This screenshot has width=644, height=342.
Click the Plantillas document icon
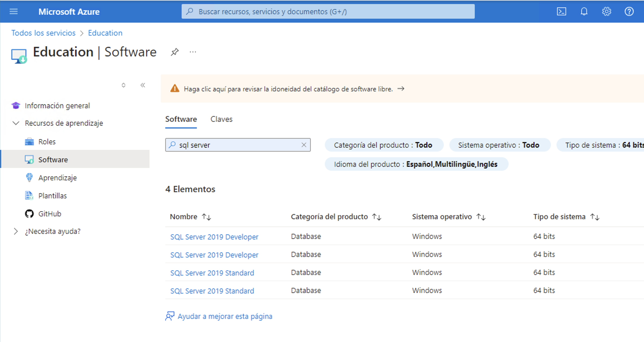pyautogui.click(x=29, y=196)
